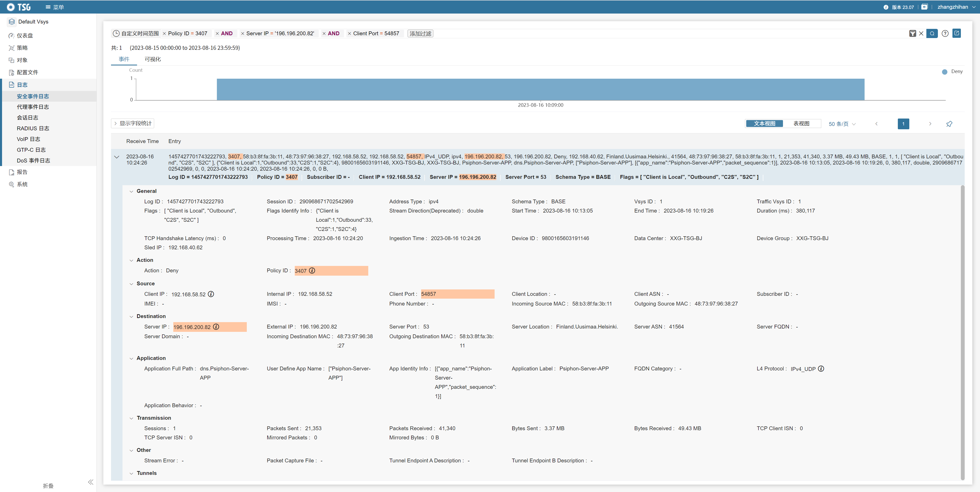Click the pin icon beside pagination

point(949,124)
